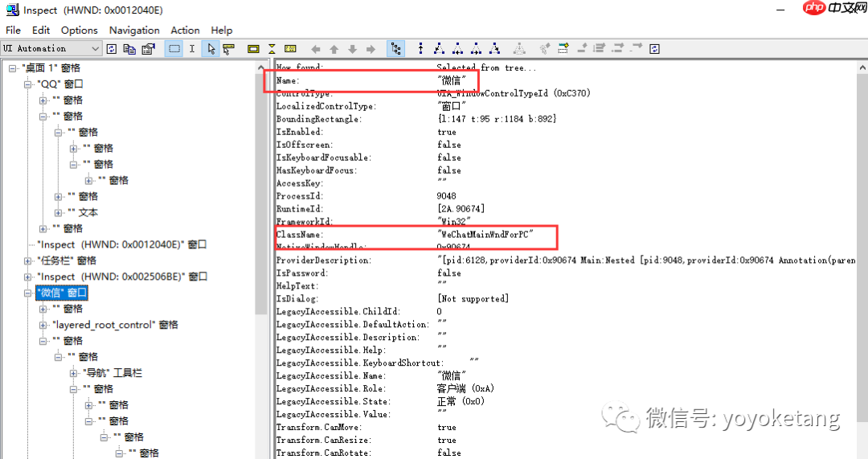
Task: Toggle the Watch Tooltips cursor-with-tag icon
Action: (x=228, y=49)
